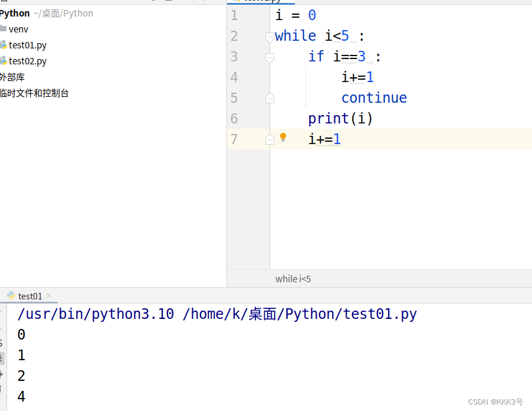Viewport: 532px width, 411px height.
Task: Click the Python icon on the test01 console tab
Action: 11,295
